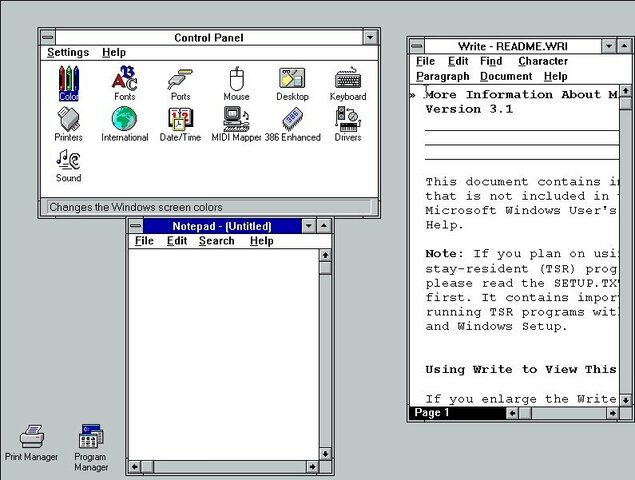Open Notepad's File menu
Screen dimensions: 635x480
pyautogui.click(x=144, y=241)
